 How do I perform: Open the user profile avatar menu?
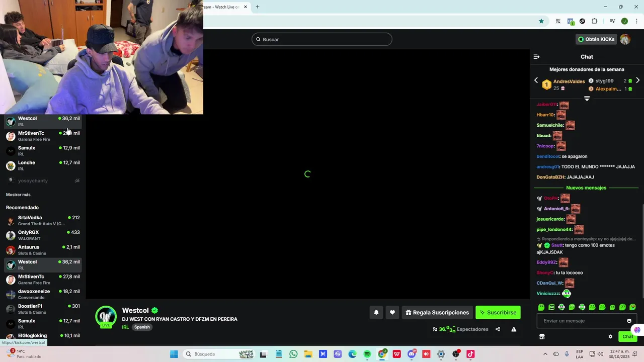coord(625,39)
